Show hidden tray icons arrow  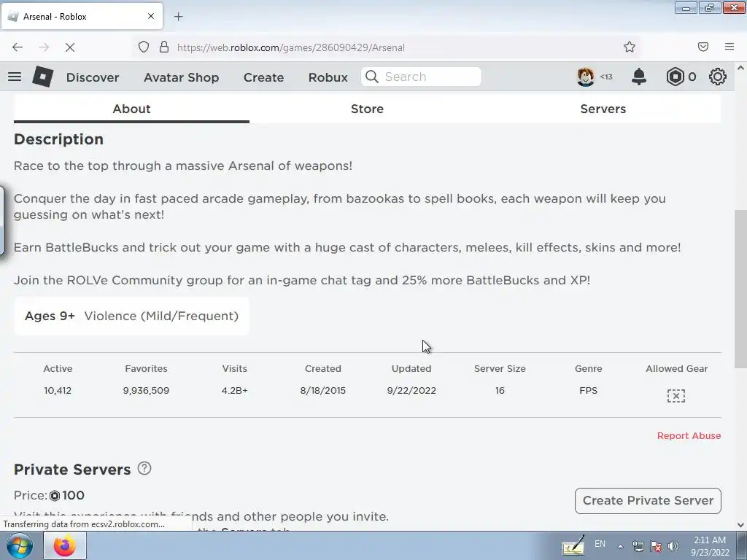[620, 545]
